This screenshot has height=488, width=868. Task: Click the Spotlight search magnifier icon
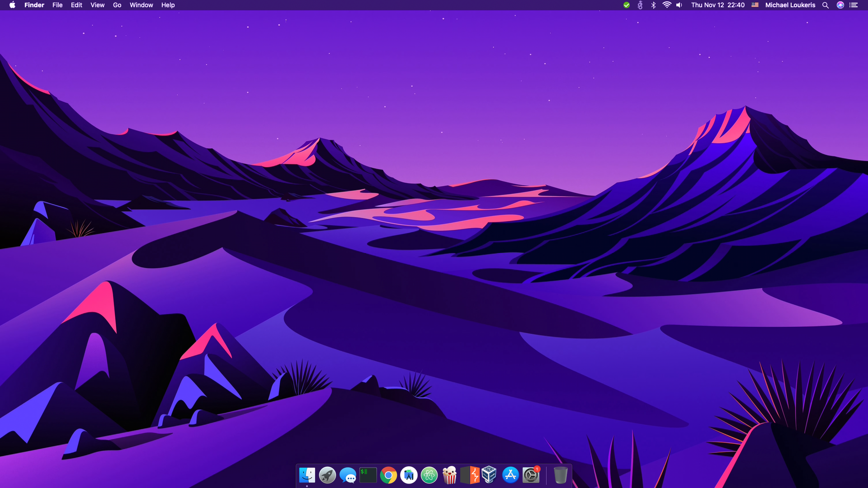[826, 5]
